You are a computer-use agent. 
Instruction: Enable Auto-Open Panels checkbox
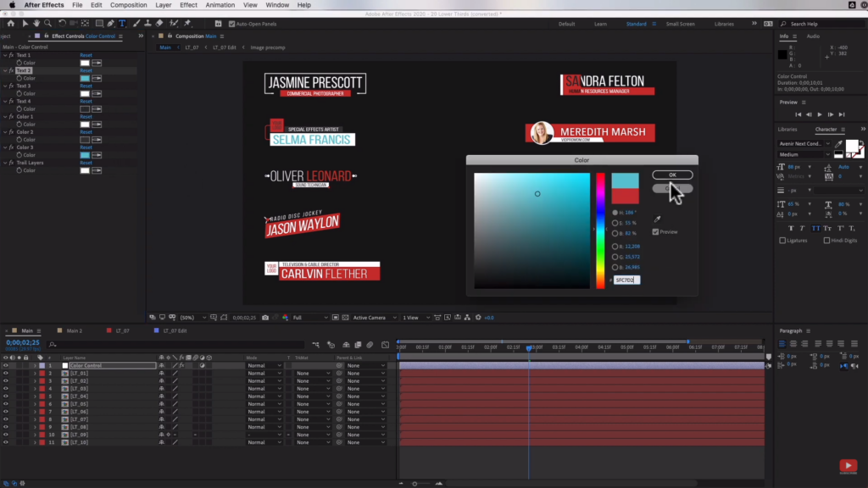232,24
